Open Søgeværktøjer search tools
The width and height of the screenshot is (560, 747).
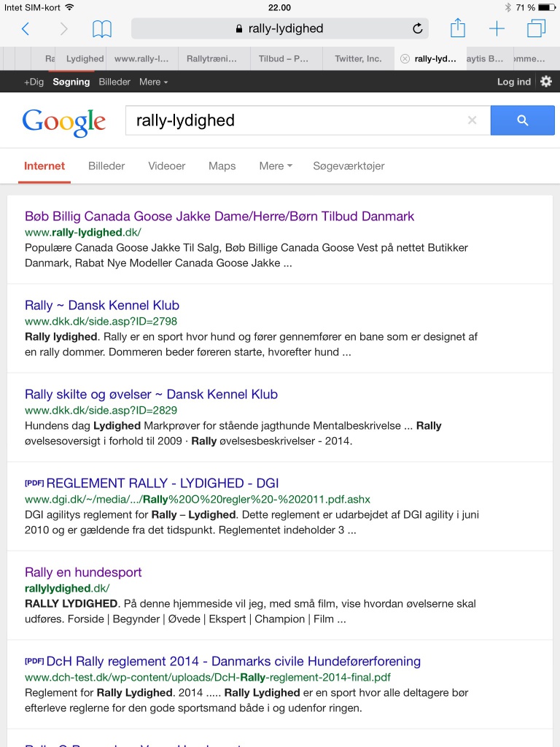point(349,166)
